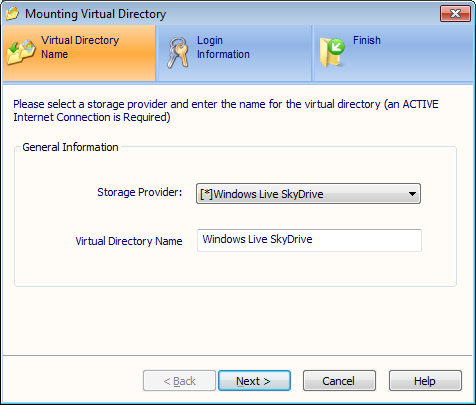Cancel the mounting wizard
The height and width of the screenshot is (405, 476).
click(339, 381)
